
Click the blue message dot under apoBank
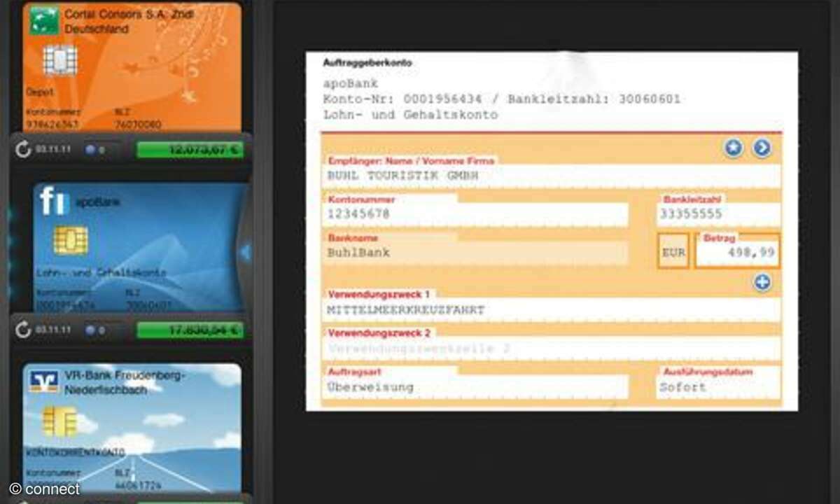coord(90,330)
